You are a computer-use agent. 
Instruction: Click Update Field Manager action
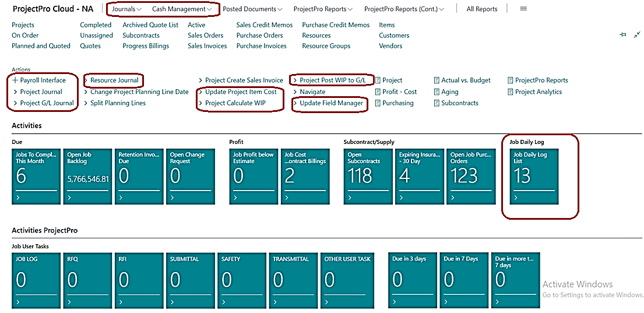pyautogui.click(x=328, y=103)
